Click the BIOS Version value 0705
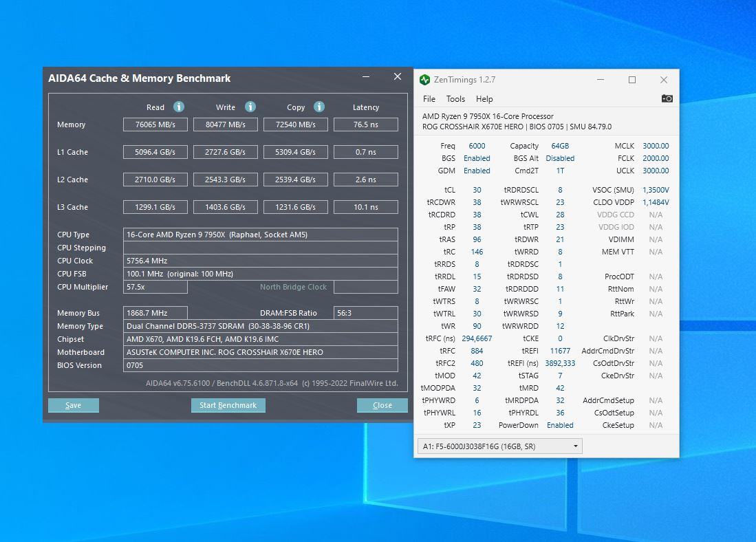The image size is (756, 542). pyautogui.click(x=261, y=365)
